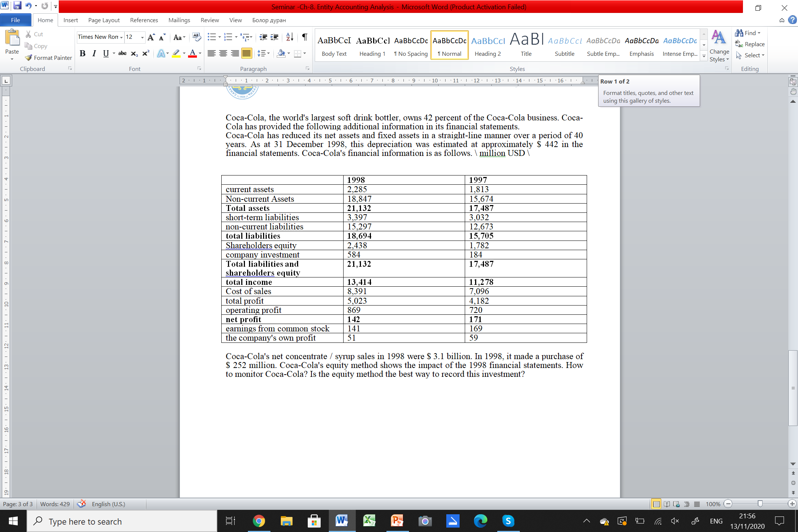
Task: Apply strikethrough formatting
Action: pyautogui.click(x=122, y=53)
